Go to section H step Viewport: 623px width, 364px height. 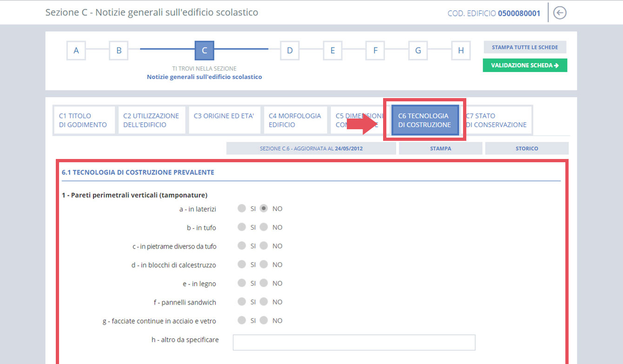[x=461, y=51]
